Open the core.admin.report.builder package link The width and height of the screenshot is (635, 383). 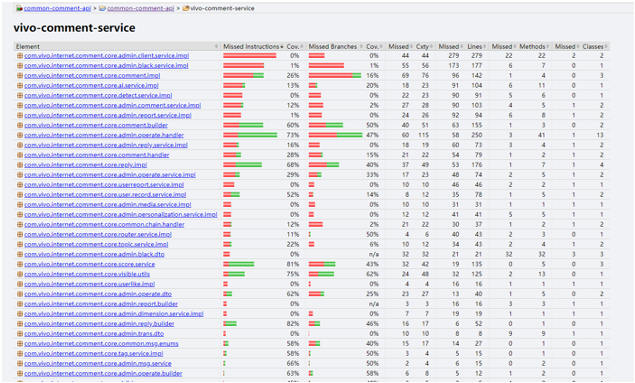101,304
